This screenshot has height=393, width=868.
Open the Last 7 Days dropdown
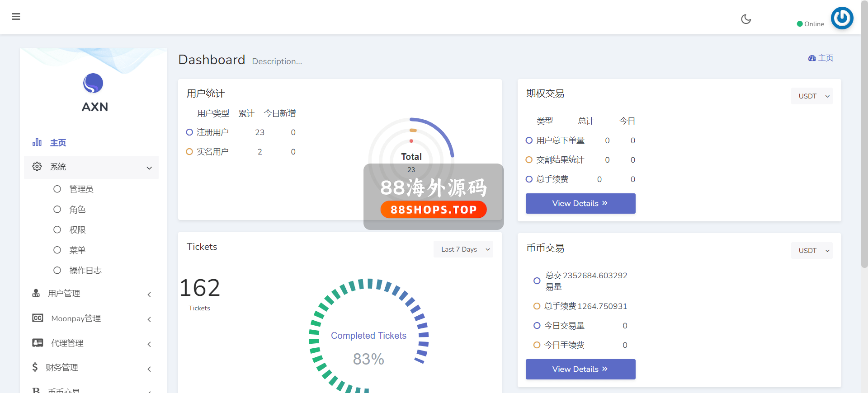click(x=463, y=249)
